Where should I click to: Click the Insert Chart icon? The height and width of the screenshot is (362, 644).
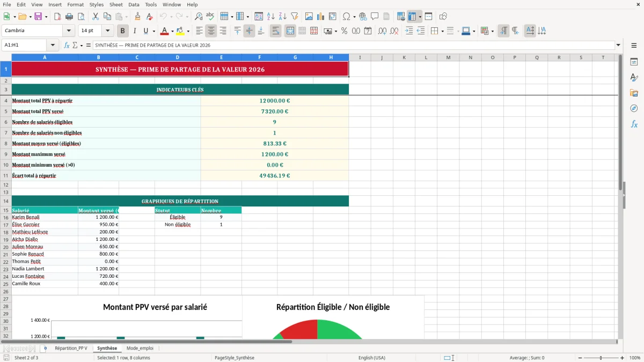[321, 17]
